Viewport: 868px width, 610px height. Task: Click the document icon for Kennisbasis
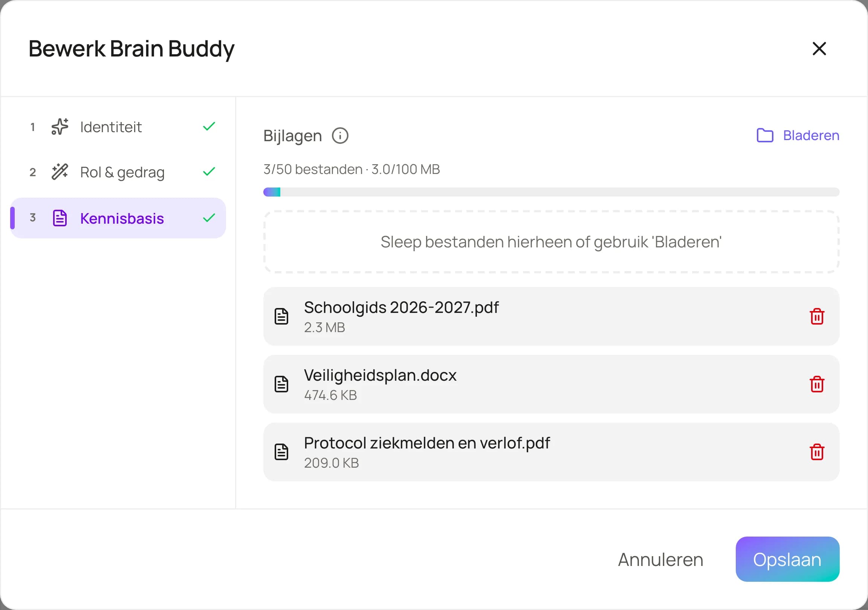click(60, 218)
